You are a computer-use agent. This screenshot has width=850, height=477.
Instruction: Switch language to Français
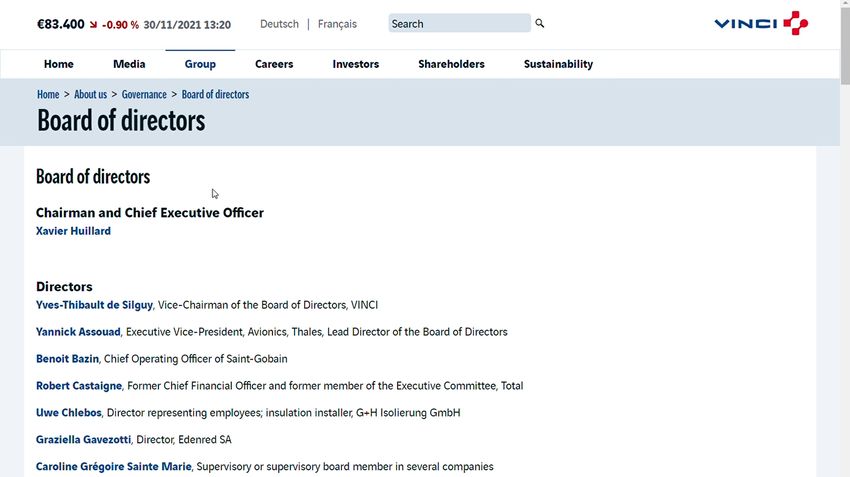pyautogui.click(x=337, y=24)
